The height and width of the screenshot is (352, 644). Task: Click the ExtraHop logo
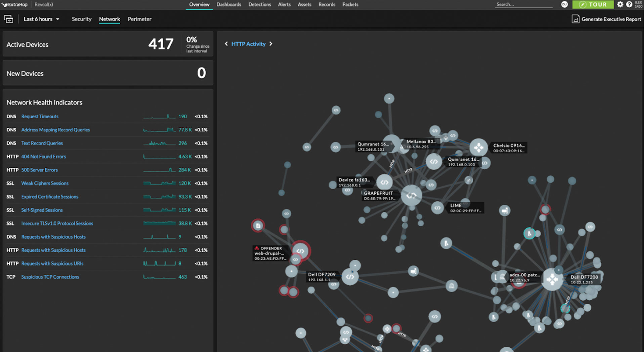coord(15,5)
